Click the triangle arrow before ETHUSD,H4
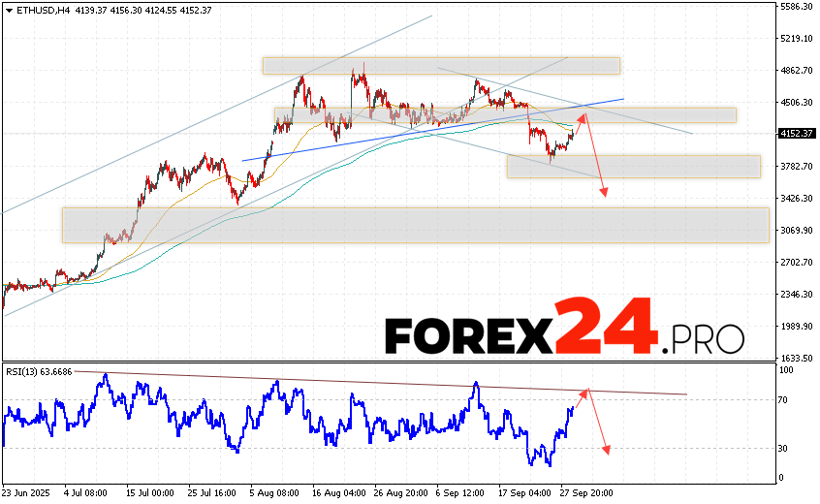The height and width of the screenshot is (504, 820). (x=8, y=10)
